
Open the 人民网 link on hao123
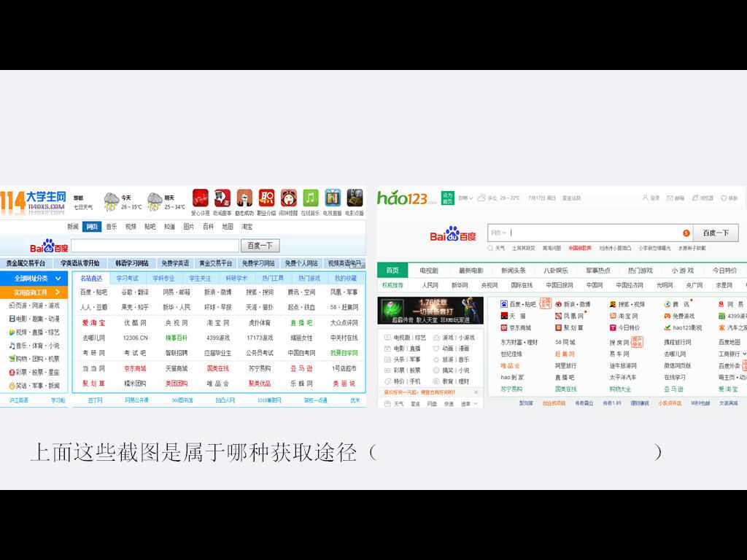click(430, 285)
